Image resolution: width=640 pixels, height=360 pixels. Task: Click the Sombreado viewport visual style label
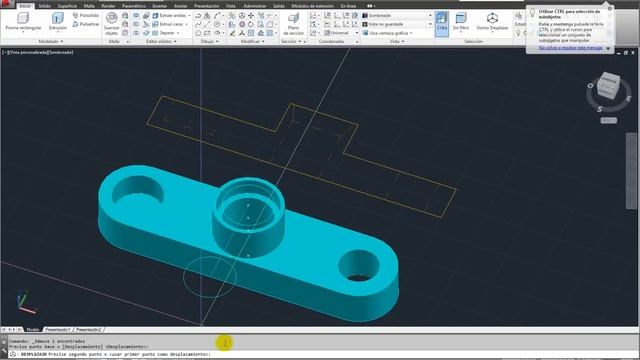(x=61, y=52)
